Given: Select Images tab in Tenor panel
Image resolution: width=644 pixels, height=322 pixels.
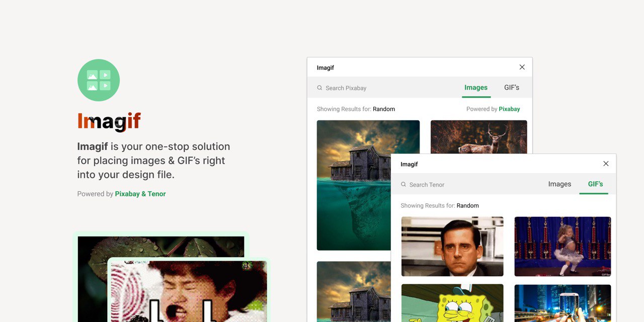Looking at the screenshot, I should 559,184.
